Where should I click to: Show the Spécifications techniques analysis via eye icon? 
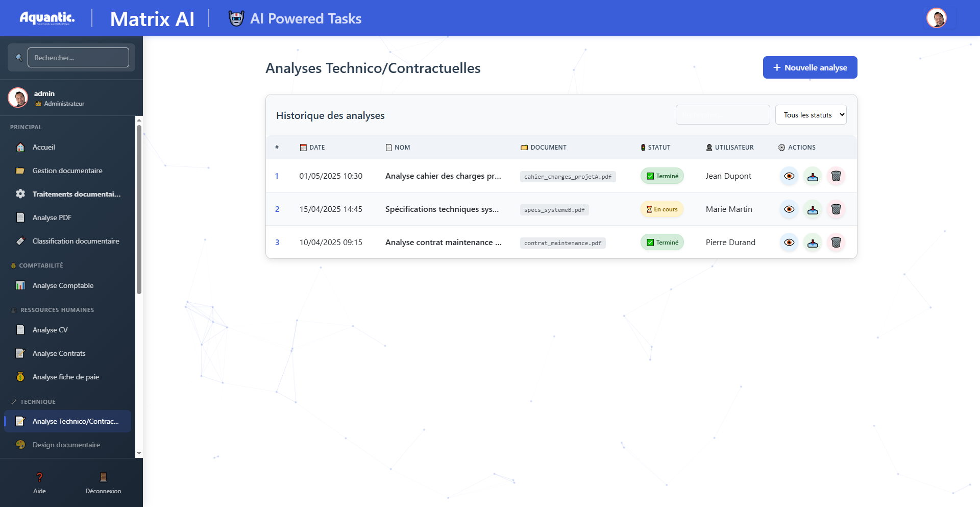pos(789,209)
